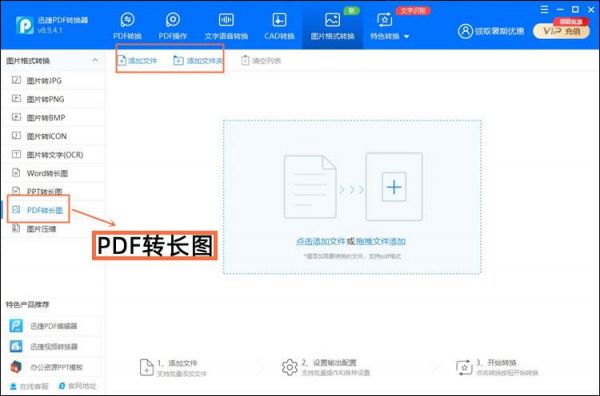Image resolution: width=600 pixels, height=396 pixels.
Task: Minimize the application window
Action: 560,10
